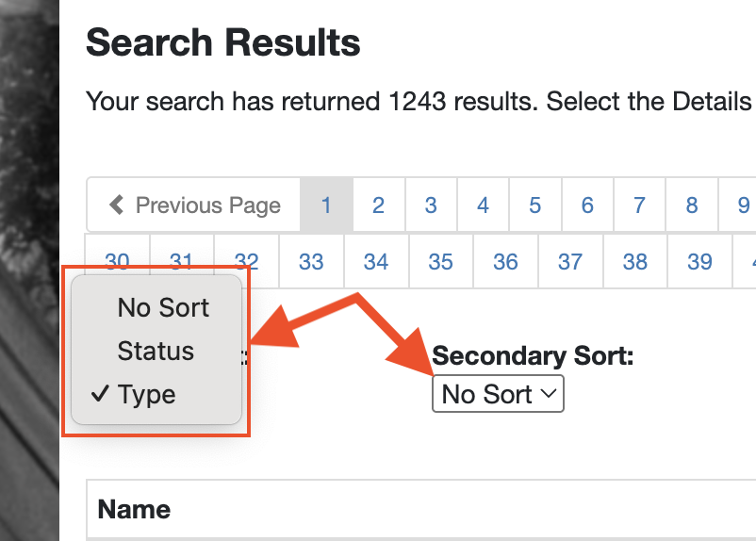Viewport: 756px width, 541px height.
Task: Navigate to results page 6
Action: (x=587, y=205)
